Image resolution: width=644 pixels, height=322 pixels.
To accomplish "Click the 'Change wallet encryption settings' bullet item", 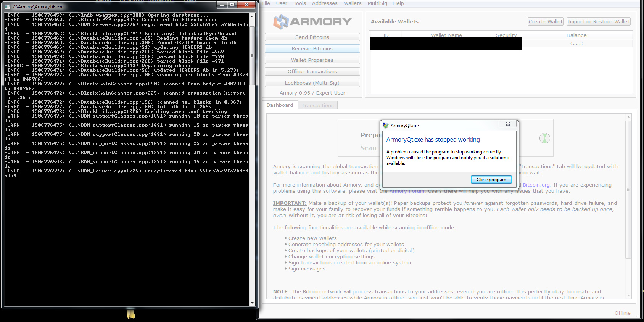I will point(331,256).
